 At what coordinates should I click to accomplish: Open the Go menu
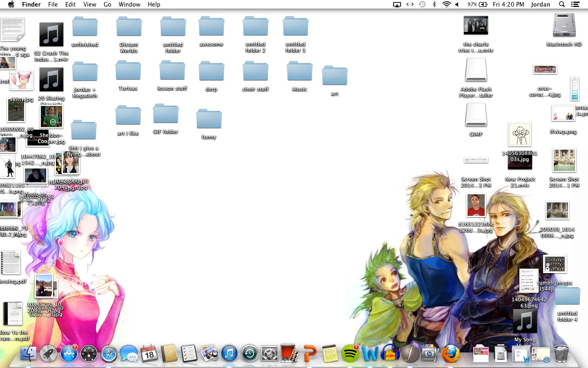107,4
